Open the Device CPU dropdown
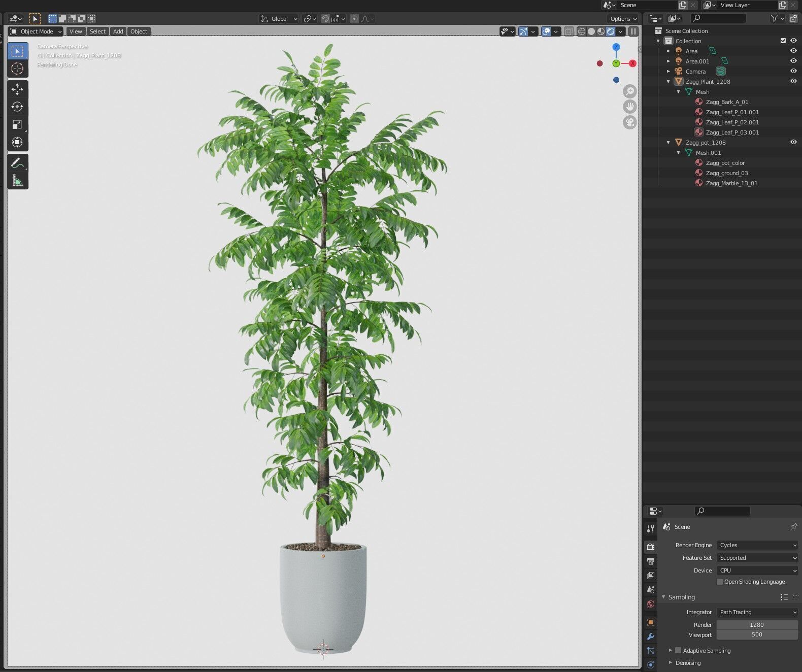 757,570
